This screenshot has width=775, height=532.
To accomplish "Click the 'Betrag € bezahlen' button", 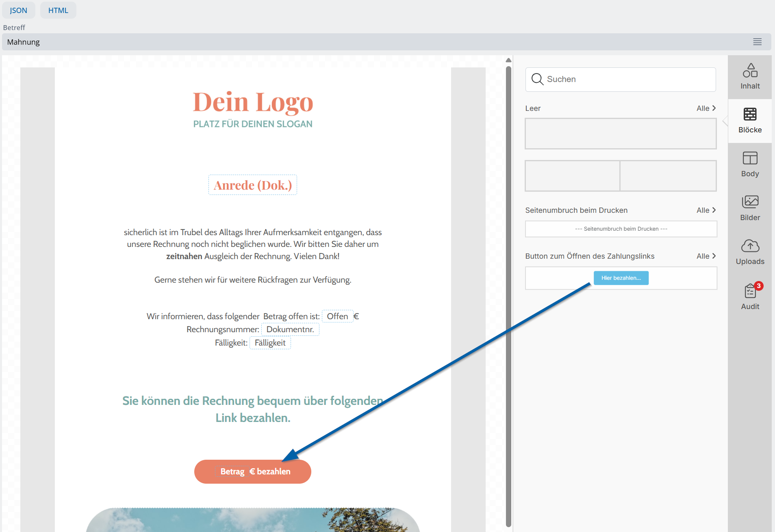I will tap(252, 471).
